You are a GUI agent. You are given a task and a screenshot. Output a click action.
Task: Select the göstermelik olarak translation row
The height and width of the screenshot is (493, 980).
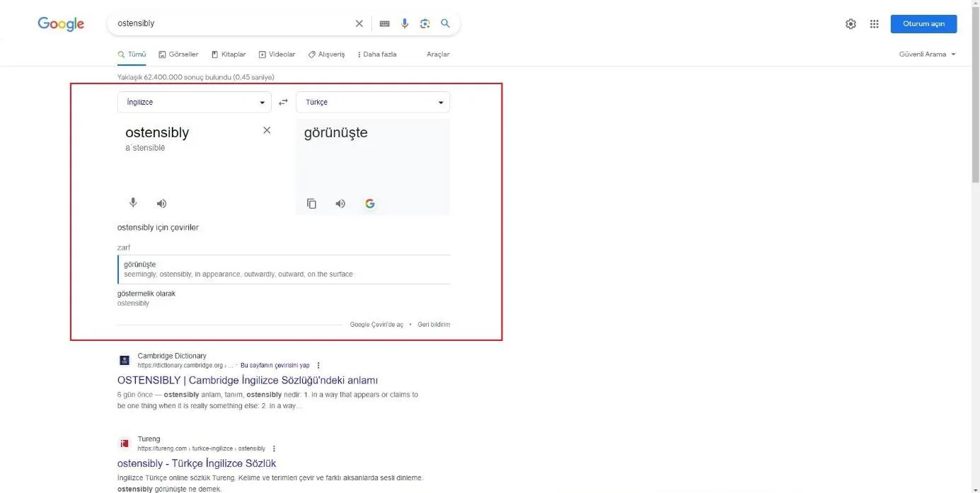click(284, 298)
